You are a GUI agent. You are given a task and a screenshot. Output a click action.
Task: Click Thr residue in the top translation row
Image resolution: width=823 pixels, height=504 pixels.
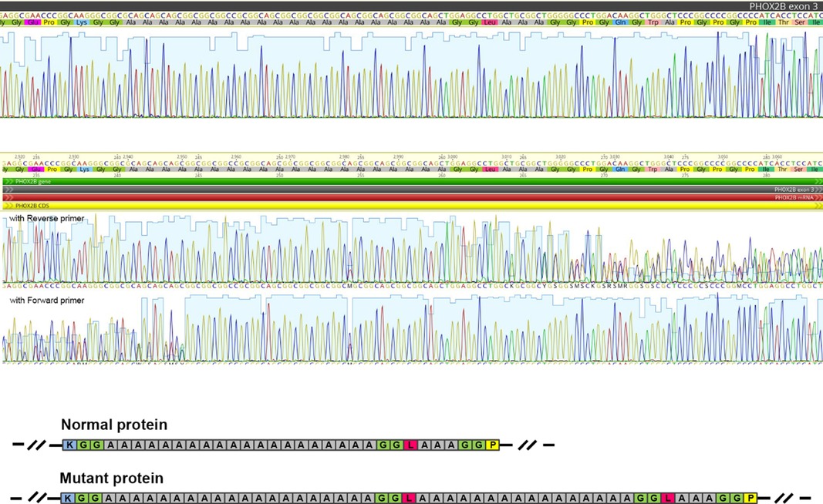click(784, 22)
